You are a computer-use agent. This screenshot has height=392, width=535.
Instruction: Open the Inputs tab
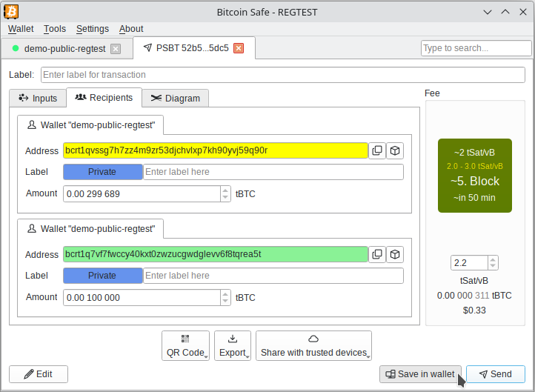tap(38, 99)
